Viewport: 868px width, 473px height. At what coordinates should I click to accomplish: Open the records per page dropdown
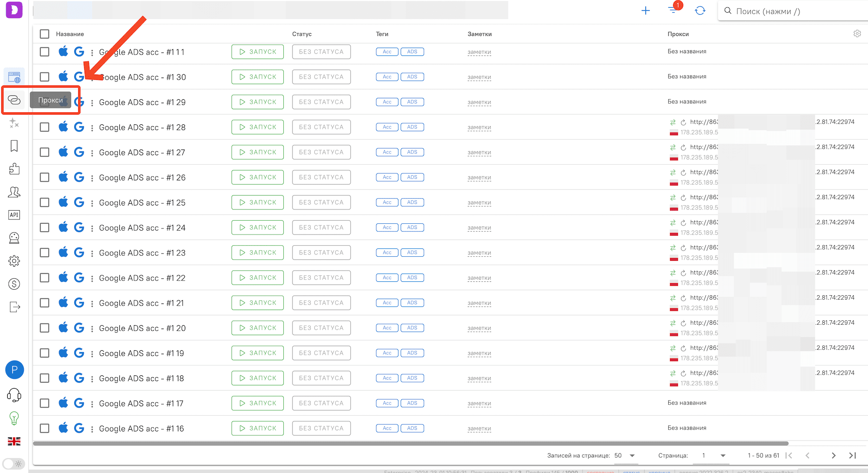[x=625, y=456]
